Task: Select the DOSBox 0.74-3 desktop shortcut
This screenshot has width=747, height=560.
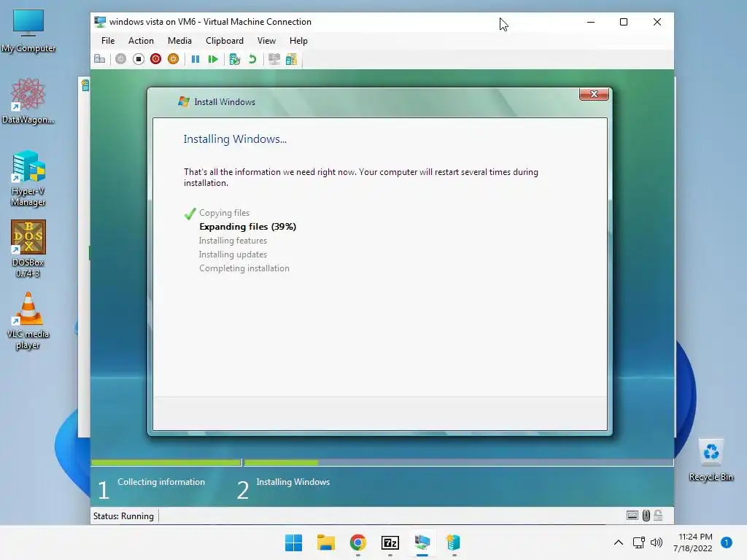Action: coord(28,249)
